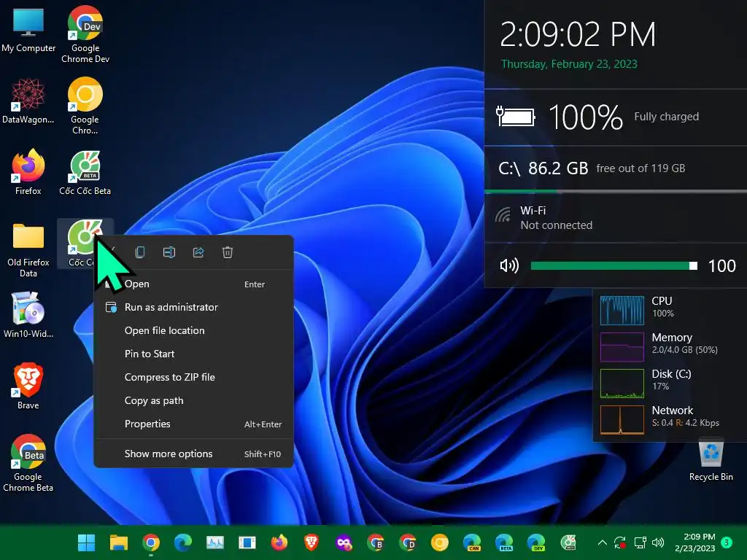Open the Windows Start button
Screen dimensions: 747x560
pos(86,542)
